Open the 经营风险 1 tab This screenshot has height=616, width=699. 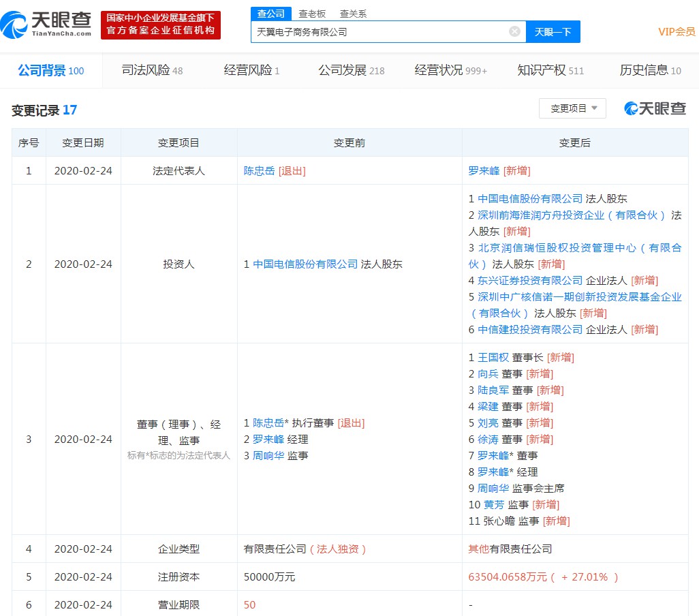coord(251,70)
